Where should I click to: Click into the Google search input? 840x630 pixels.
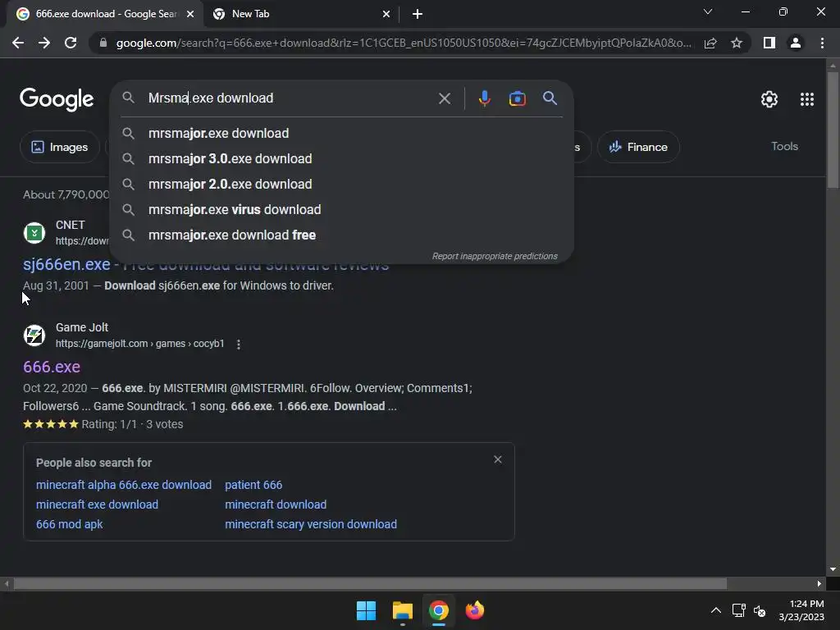[290, 98]
